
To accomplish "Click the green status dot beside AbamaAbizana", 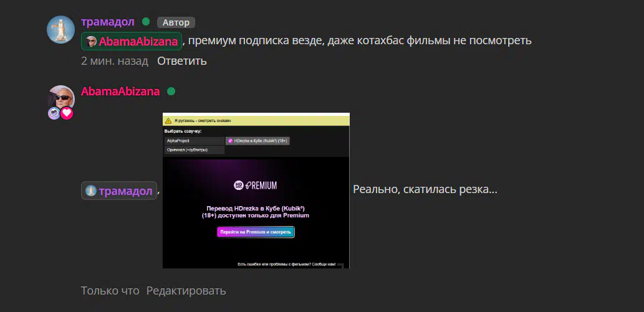I will tap(171, 92).
